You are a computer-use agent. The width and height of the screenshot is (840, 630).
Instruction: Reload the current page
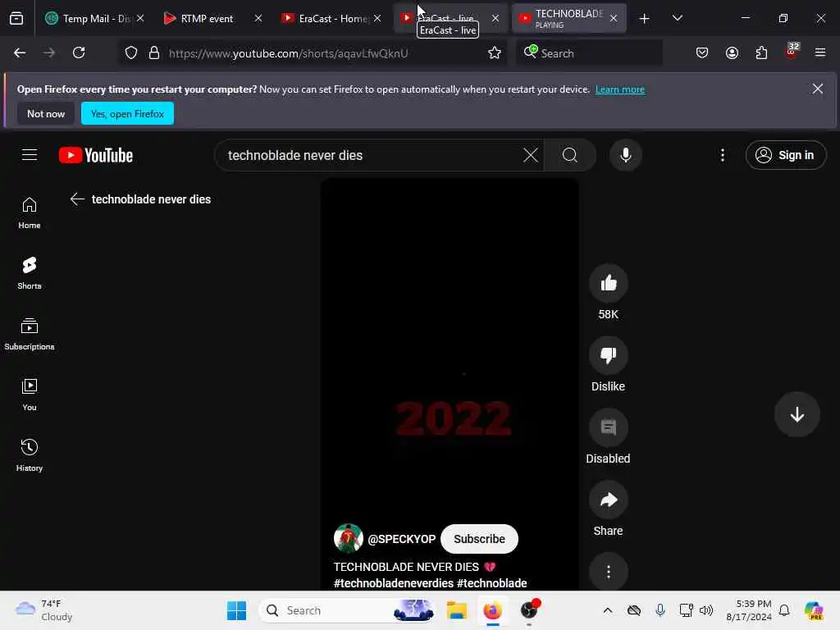(79, 52)
